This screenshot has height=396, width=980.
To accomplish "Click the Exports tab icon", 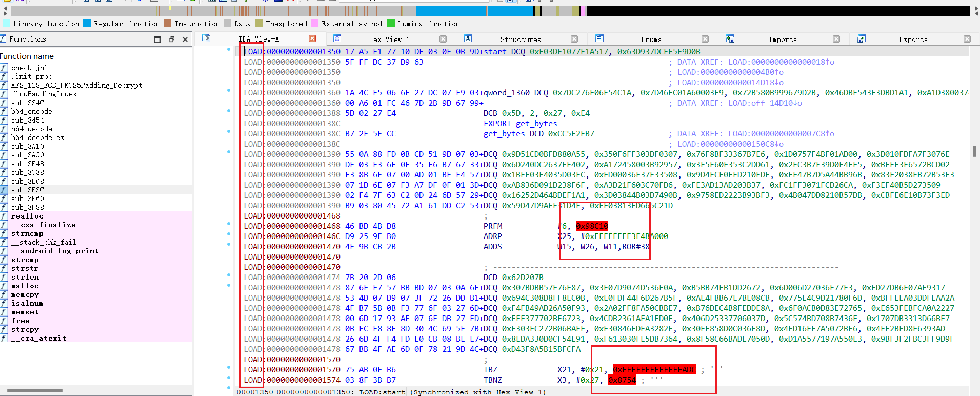I will (x=862, y=38).
